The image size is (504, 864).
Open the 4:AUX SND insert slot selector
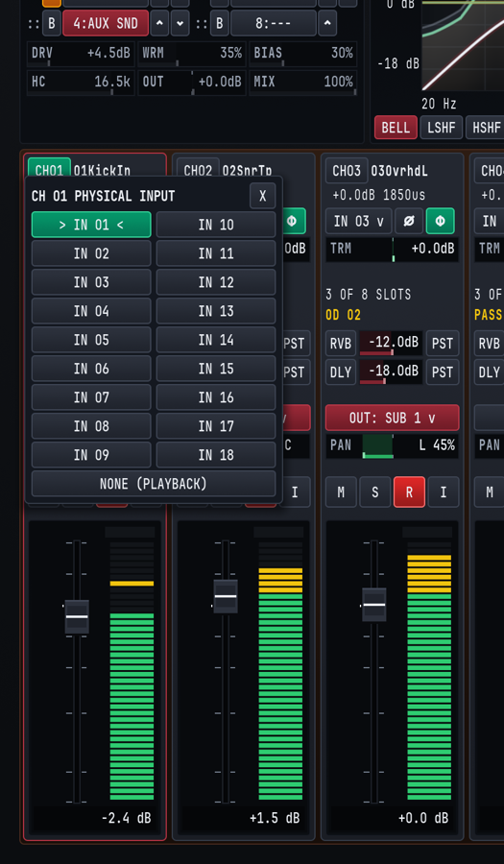tap(106, 23)
